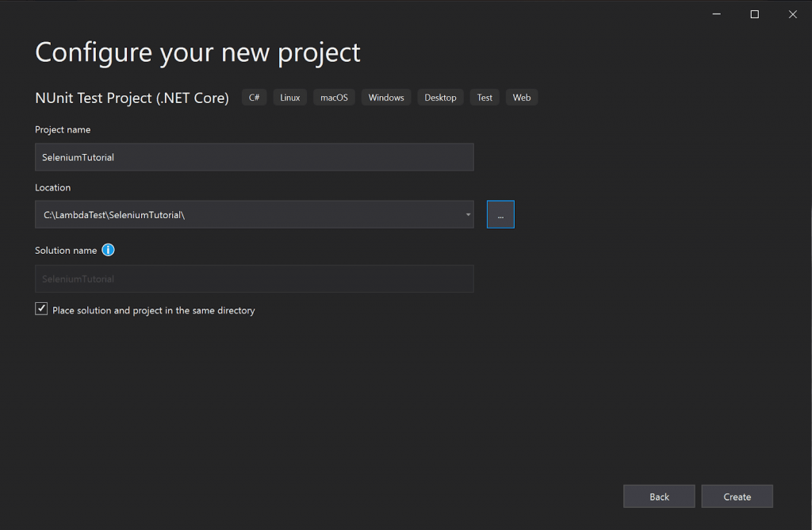Image resolution: width=812 pixels, height=530 pixels.
Task: Click the grayed Solution name field
Action: pos(254,278)
